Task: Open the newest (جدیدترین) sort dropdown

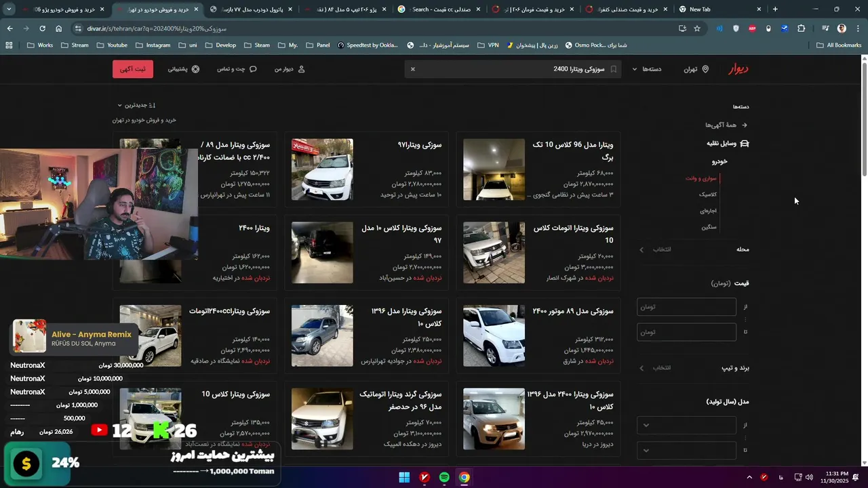Action: pos(136,105)
